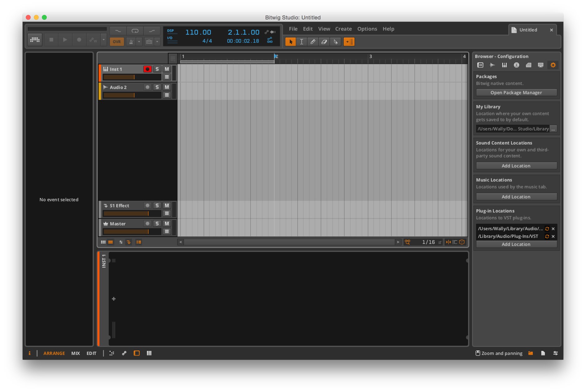Screen dimensions: 586x392
Task: Solo the Inst 1 track
Action: pyautogui.click(x=157, y=69)
